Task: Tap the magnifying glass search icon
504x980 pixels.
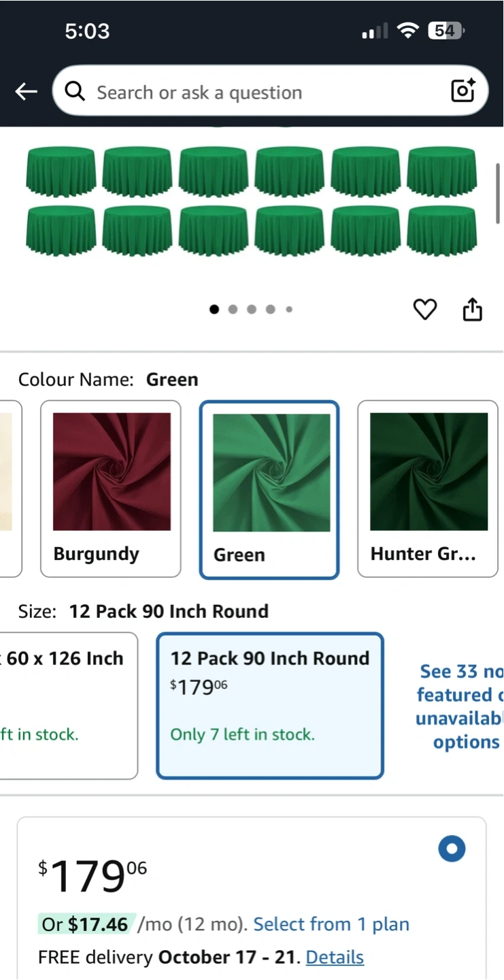Action: [75, 91]
